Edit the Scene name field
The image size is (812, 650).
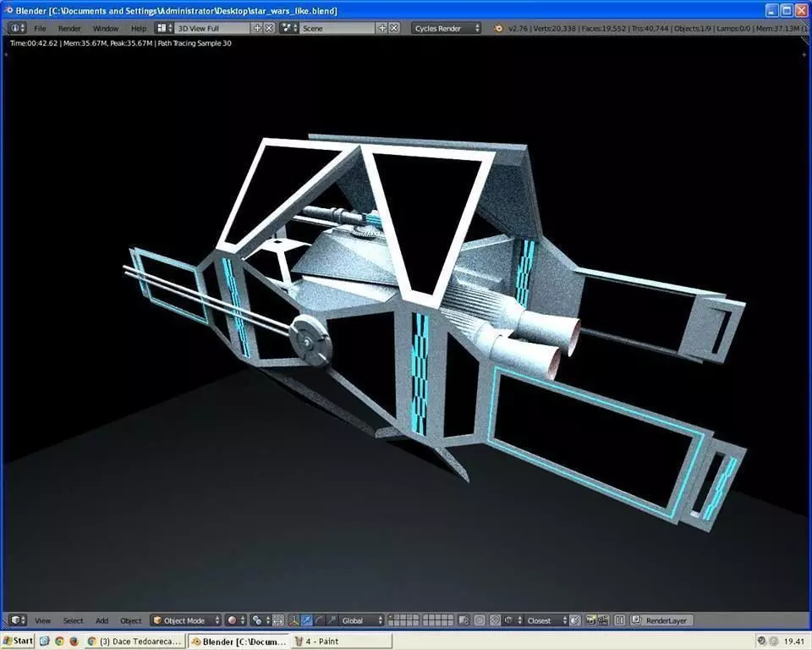pyautogui.click(x=337, y=28)
